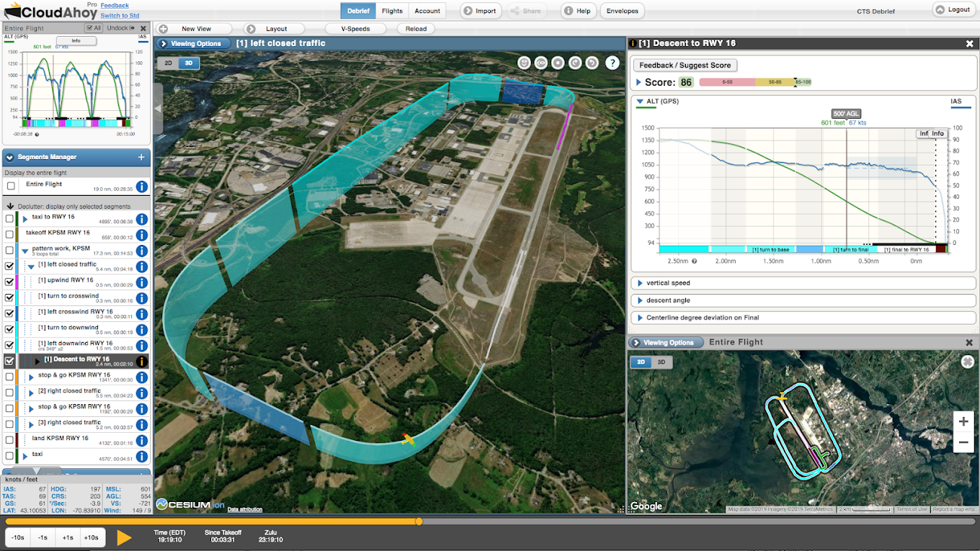The image size is (980, 551).
Task: Click the orange play button
Action: [124, 537]
